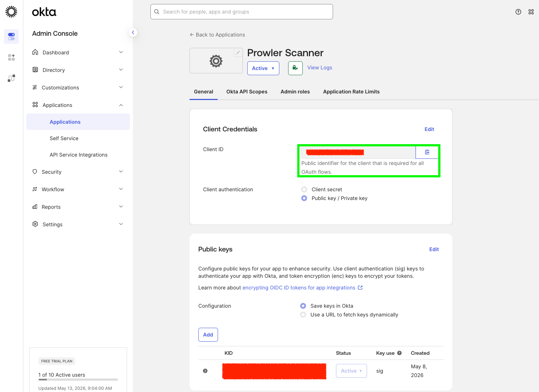This screenshot has width=539, height=392.
Task: Open the app Active status dropdown
Action: 263,68
